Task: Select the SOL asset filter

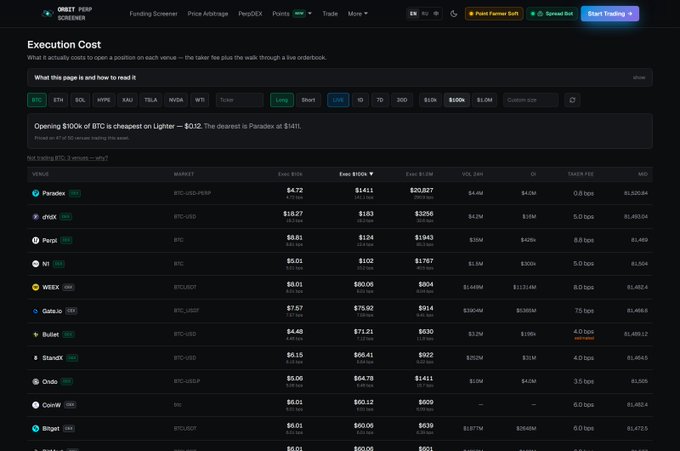Action: click(80, 100)
